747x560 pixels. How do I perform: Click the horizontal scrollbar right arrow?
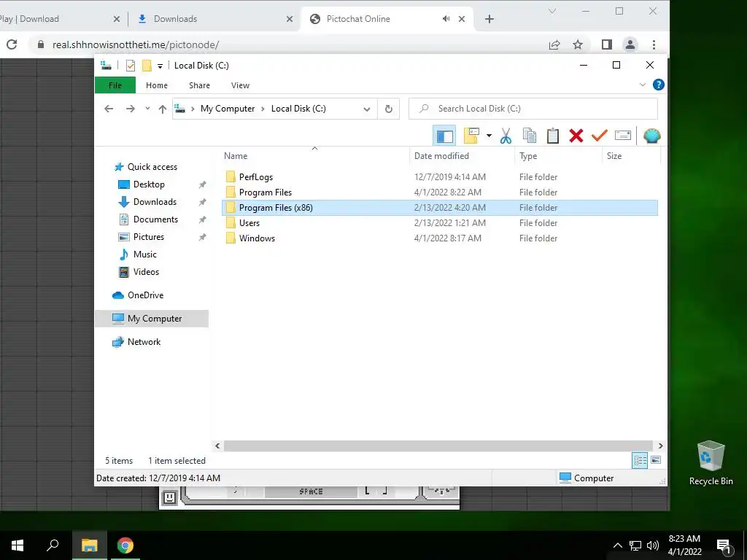[x=660, y=446]
